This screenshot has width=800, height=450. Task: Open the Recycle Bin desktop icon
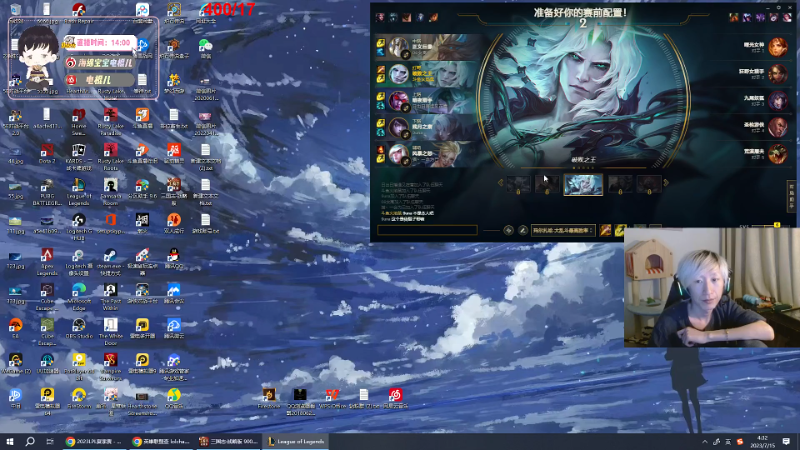coord(16,12)
